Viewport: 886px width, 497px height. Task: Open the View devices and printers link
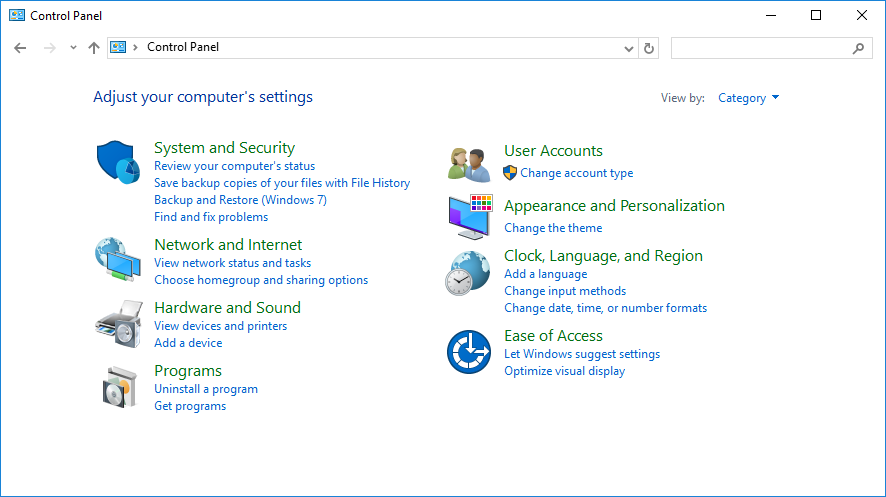(x=220, y=326)
